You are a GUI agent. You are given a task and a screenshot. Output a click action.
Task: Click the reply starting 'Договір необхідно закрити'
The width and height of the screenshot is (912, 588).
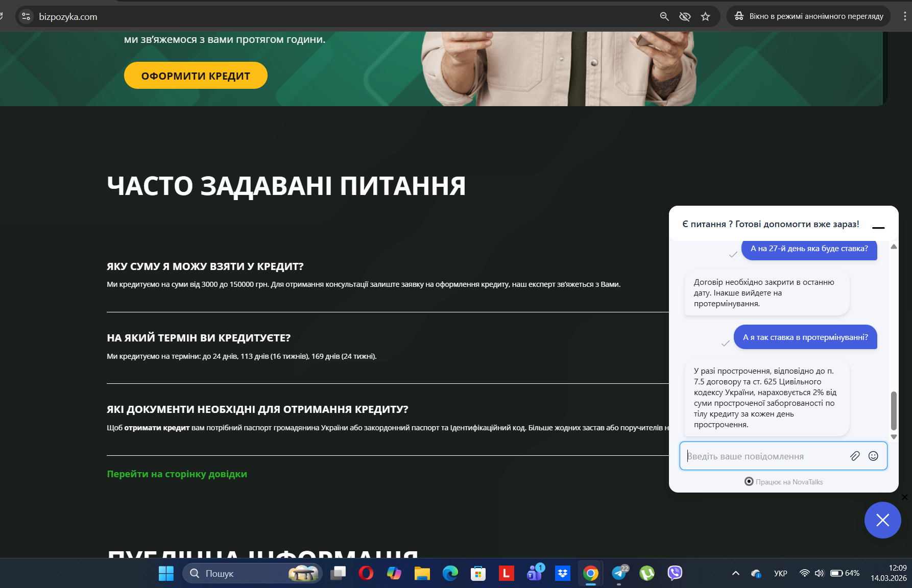tap(767, 293)
